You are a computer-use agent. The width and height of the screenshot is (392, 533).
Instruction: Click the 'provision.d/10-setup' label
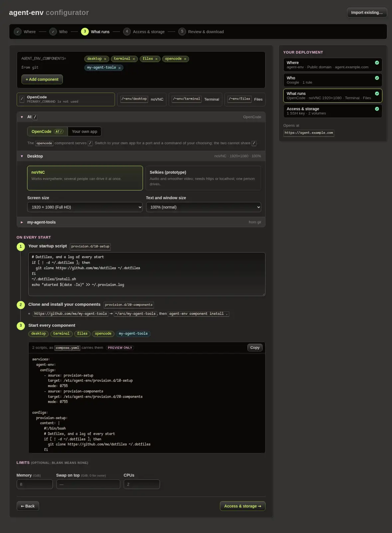[90, 247]
